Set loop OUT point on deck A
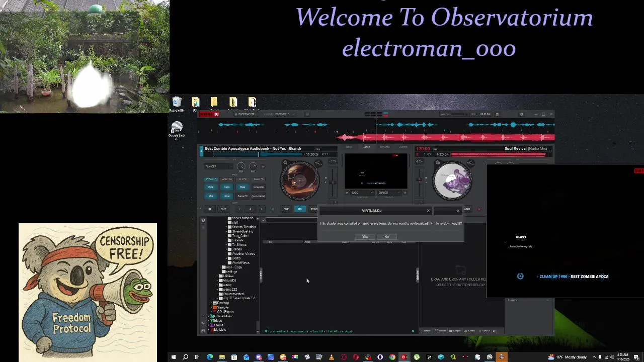This screenshot has height=362, width=644. pos(223,209)
